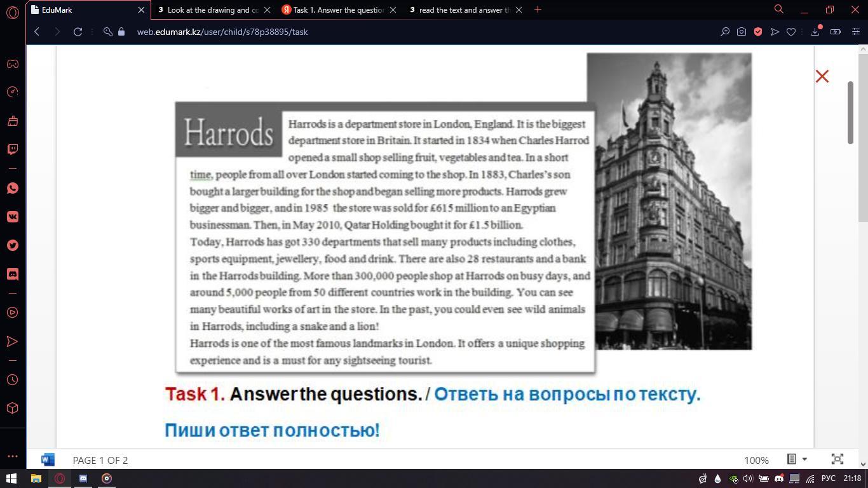The width and height of the screenshot is (868, 488).
Task: Click Discord in the taskbar
Action: click(x=83, y=478)
